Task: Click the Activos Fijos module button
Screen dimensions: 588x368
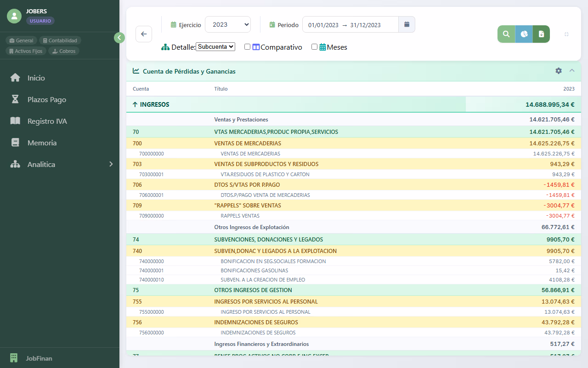Action: click(x=26, y=51)
